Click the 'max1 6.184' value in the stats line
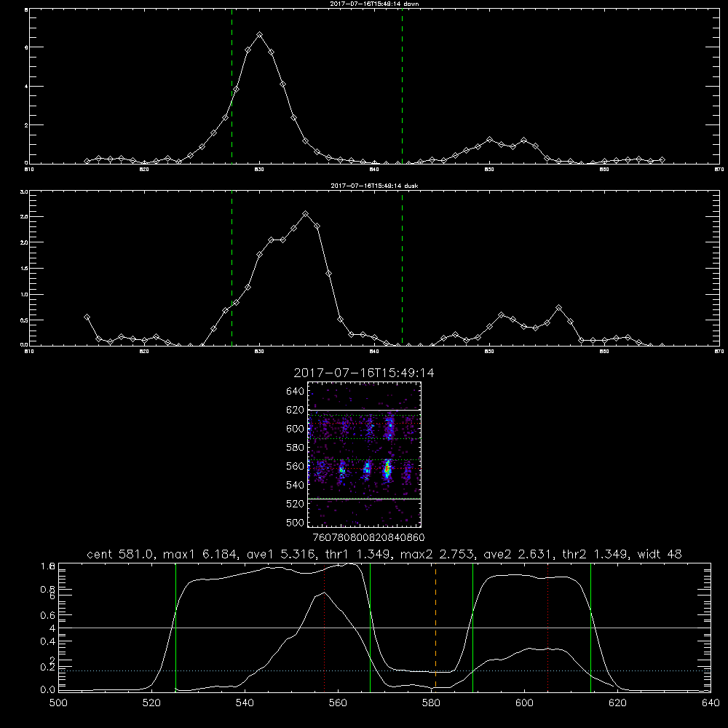728x728 pixels. [x=199, y=554]
